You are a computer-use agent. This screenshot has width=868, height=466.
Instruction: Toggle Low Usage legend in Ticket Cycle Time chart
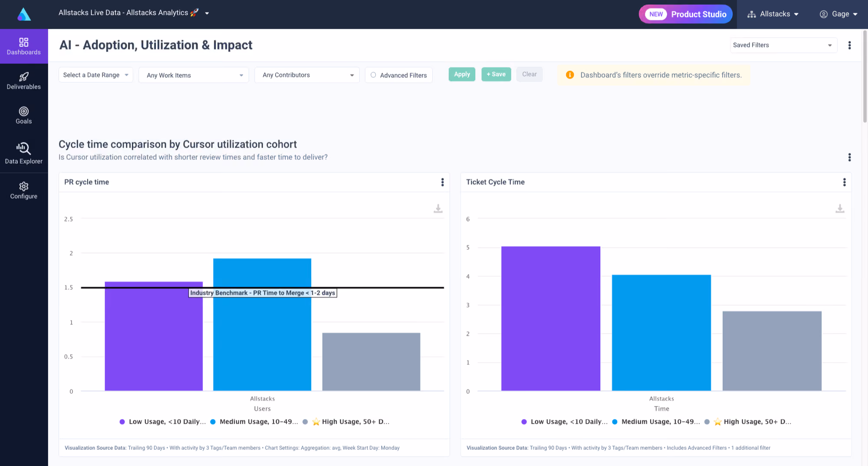tap(565, 422)
